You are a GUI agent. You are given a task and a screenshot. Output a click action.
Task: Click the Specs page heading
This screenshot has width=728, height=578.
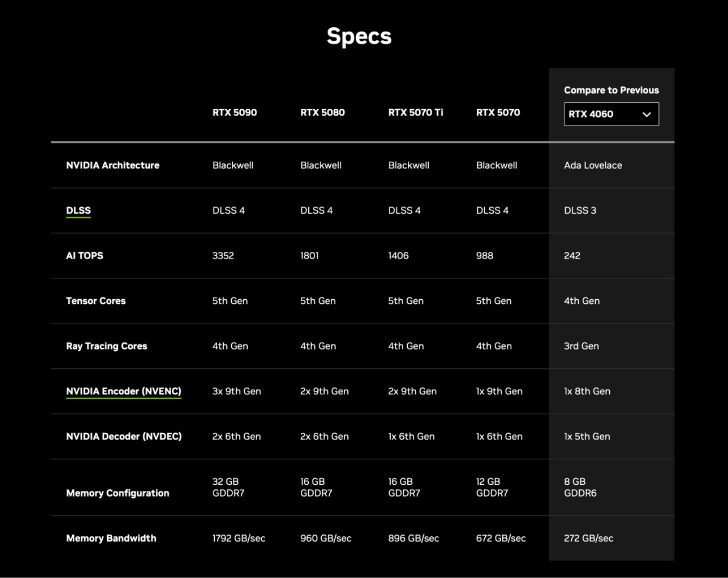359,36
